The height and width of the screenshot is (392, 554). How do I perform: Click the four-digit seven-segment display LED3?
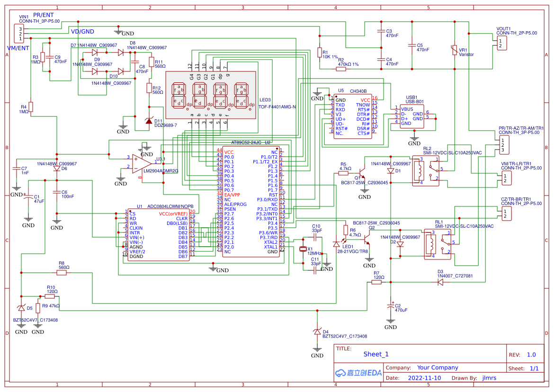click(211, 95)
